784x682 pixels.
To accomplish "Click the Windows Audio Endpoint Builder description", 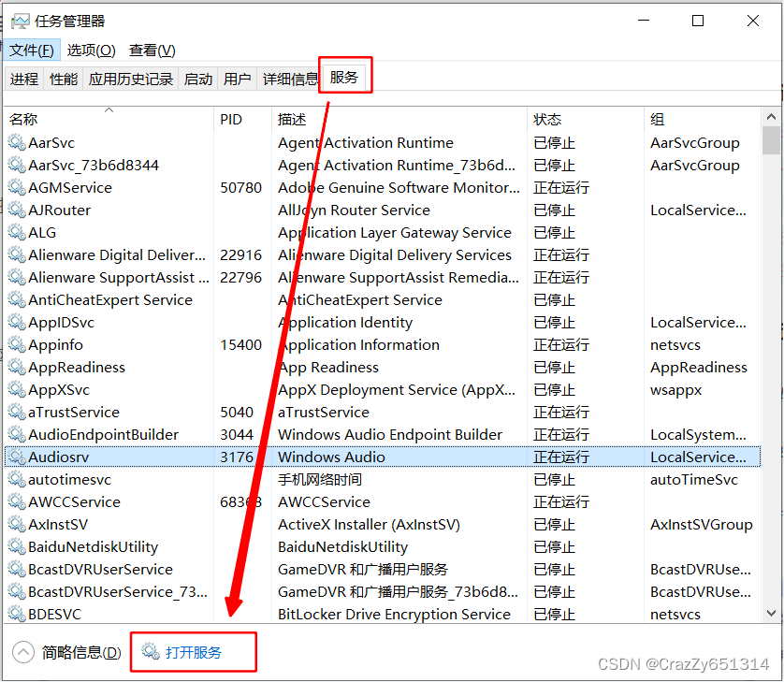I will [390, 434].
